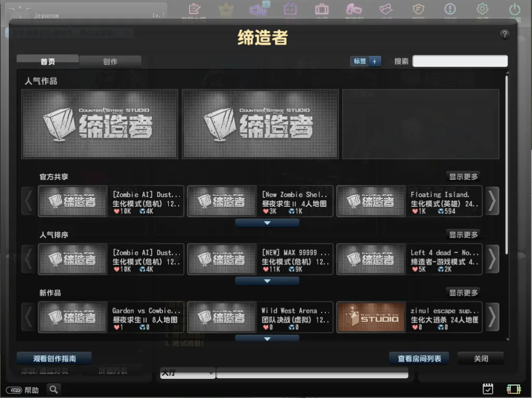Viewport: 532px width, 398px height.
Task: Click the magnifier icon next to 帮助
Action: click(54, 389)
